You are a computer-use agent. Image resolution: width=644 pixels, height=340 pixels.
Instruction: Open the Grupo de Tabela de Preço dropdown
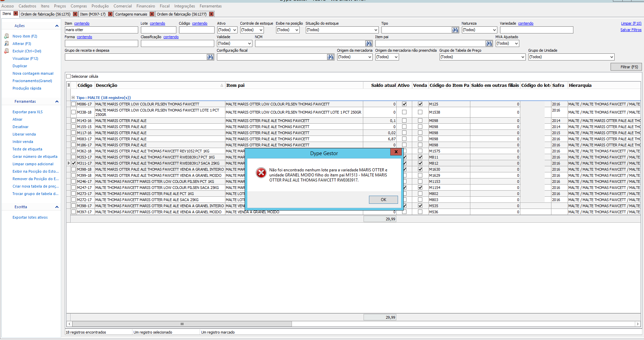coord(523,57)
